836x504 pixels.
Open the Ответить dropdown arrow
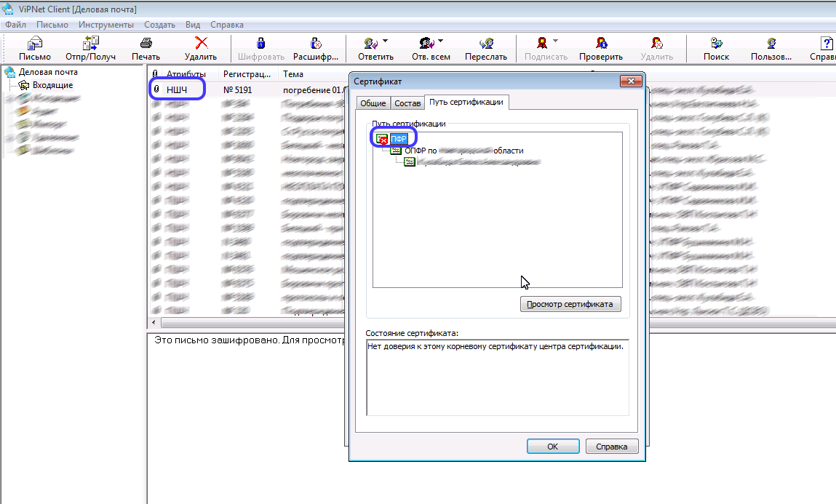pos(386,41)
